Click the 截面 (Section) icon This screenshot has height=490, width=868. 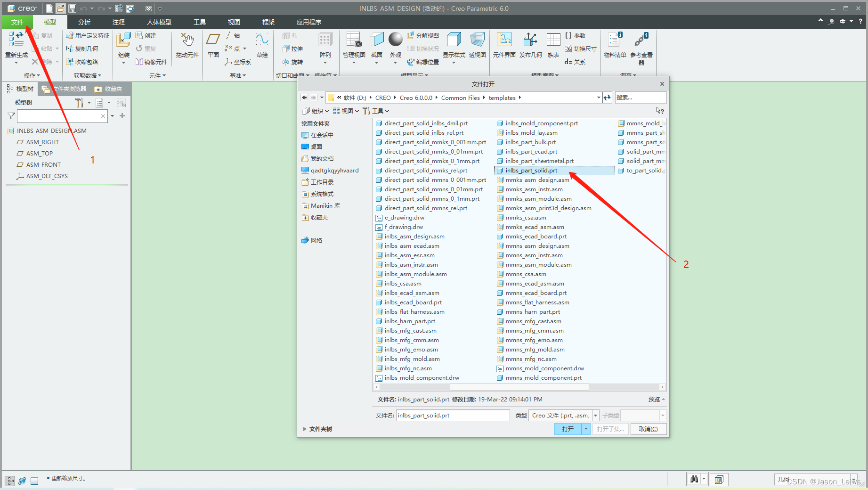[x=377, y=40]
